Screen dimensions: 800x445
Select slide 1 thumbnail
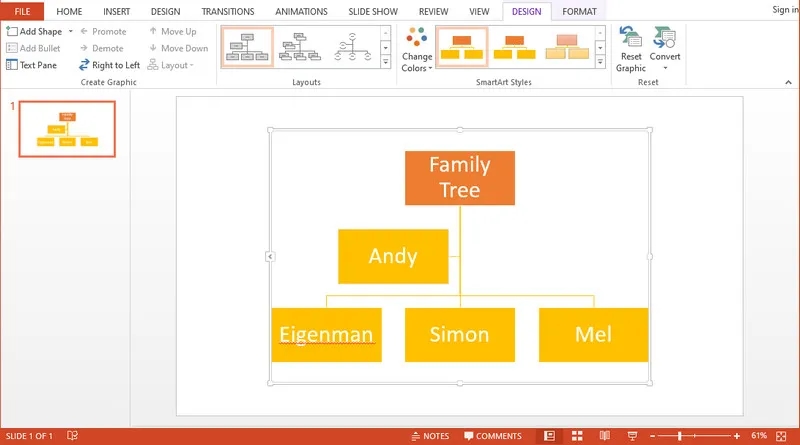[x=68, y=130]
